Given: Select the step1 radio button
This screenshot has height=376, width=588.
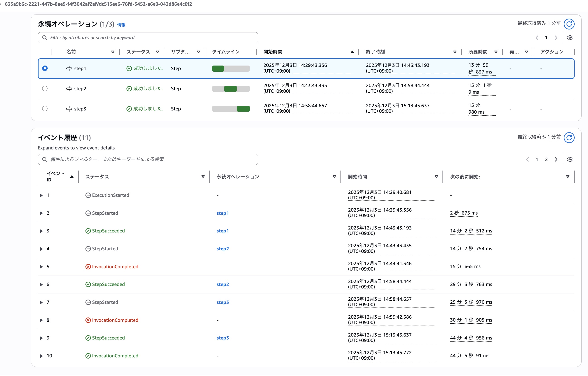Looking at the screenshot, I should [x=45, y=68].
